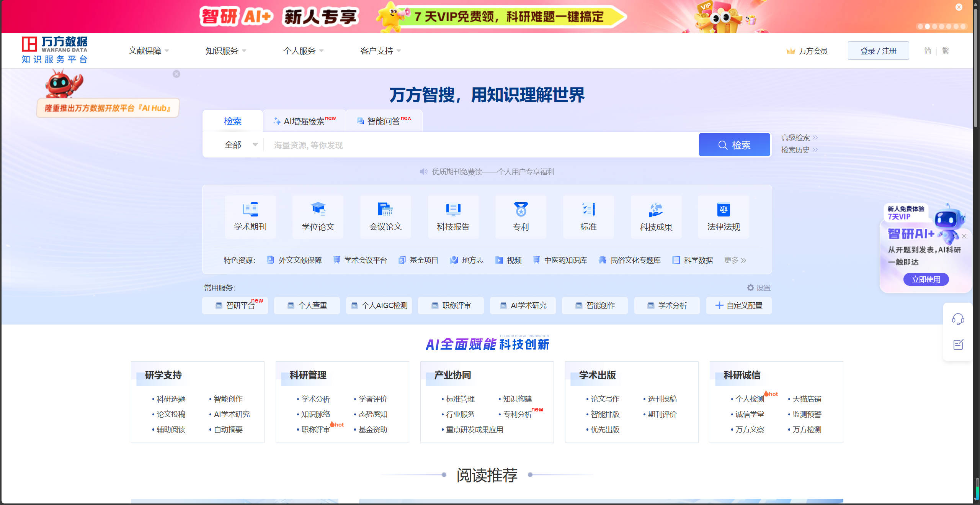This screenshot has height=505, width=980.
Task: Open 论文写作 under 学术出版
Action: [x=605, y=399]
